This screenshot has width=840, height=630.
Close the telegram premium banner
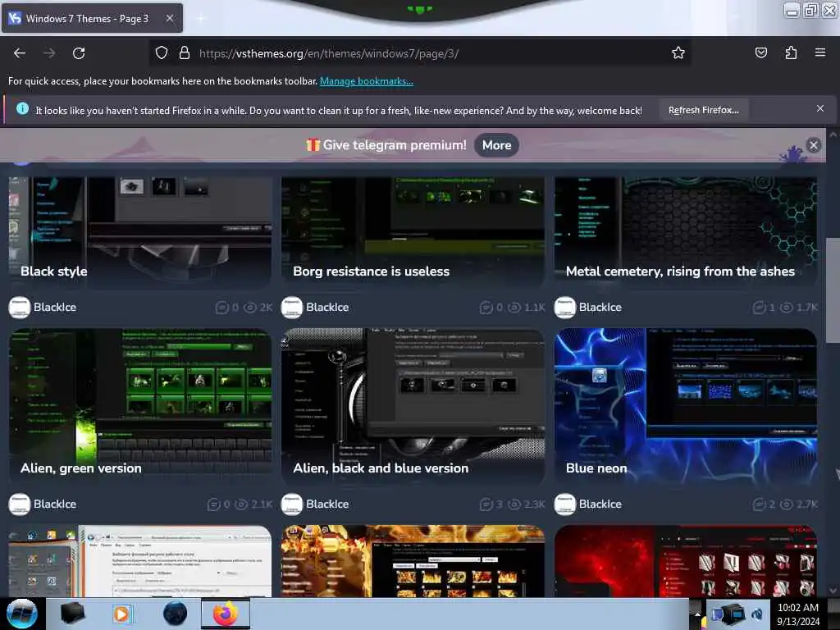813,145
